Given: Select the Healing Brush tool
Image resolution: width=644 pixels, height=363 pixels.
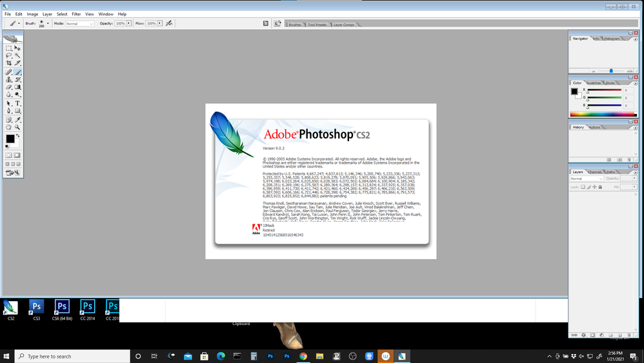Looking at the screenshot, I should (8, 72).
